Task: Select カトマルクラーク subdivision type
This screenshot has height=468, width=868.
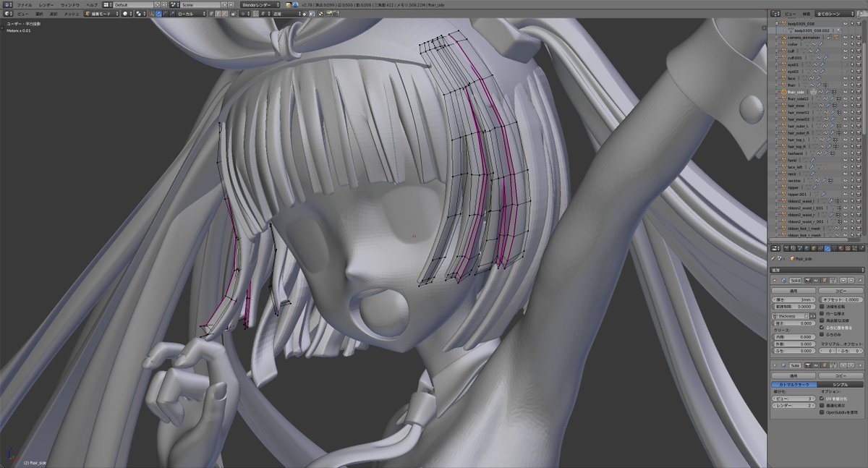Action: tap(794, 385)
